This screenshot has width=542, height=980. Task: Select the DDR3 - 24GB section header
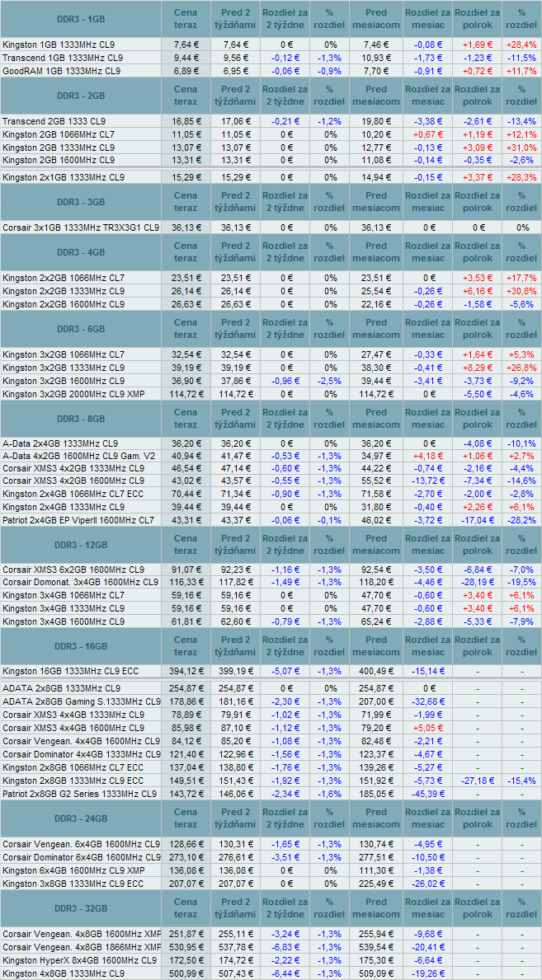81,818
